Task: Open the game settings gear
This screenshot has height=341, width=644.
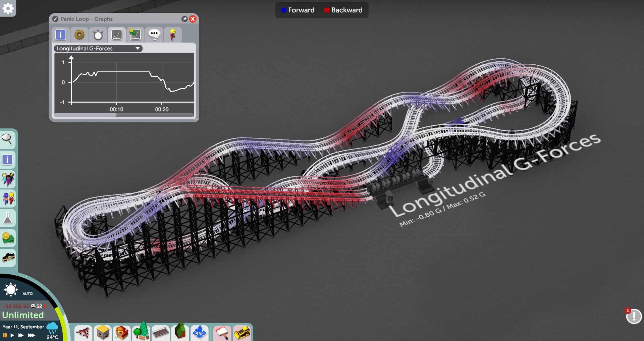Action: [8, 8]
